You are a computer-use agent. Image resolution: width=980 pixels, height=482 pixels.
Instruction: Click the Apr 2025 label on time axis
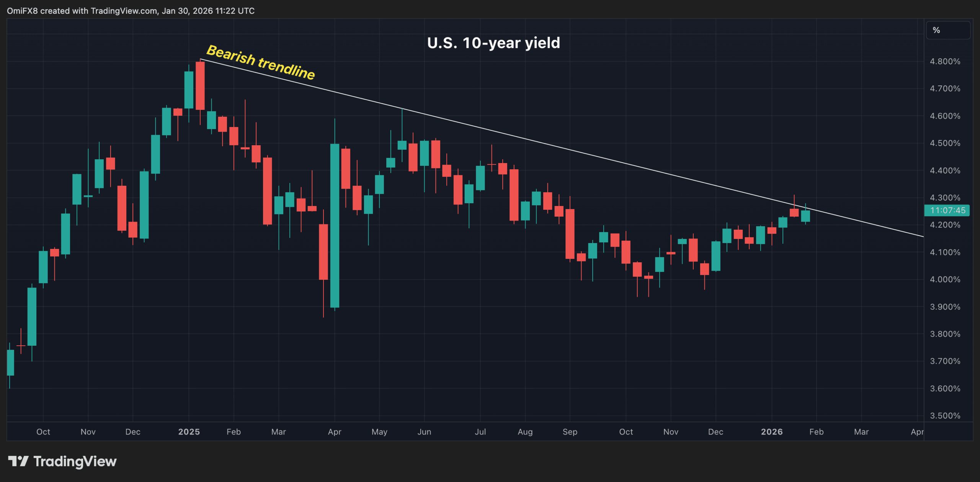coord(334,432)
